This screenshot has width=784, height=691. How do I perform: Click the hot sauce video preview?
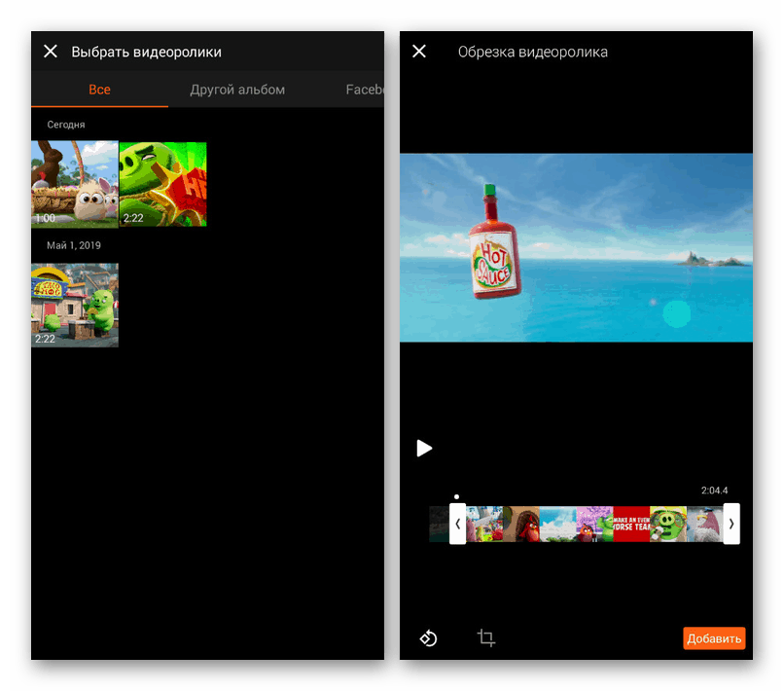576,247
